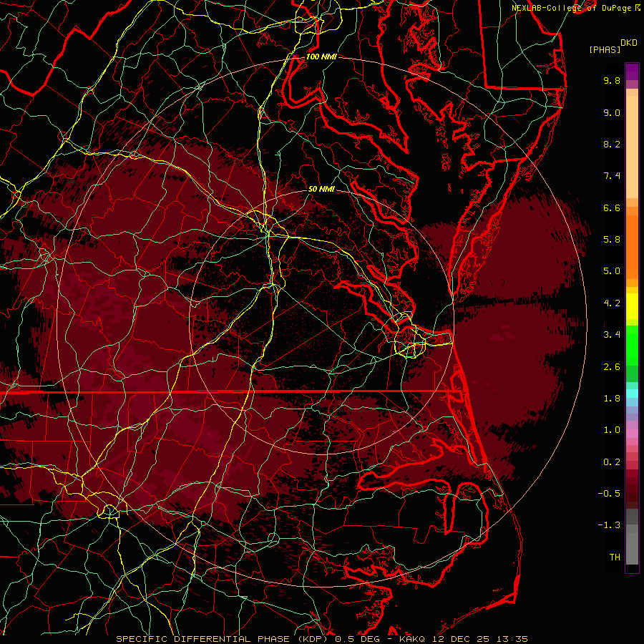644x644 pixels.
Task: Click the 5.8 legend value
Action: (612, 240)
